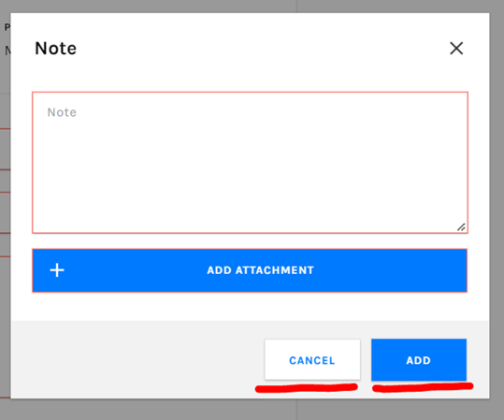Screen dimensions: 504x420
Task: Dismiss the dialog using the X icon
Action: tap(456, 49)
